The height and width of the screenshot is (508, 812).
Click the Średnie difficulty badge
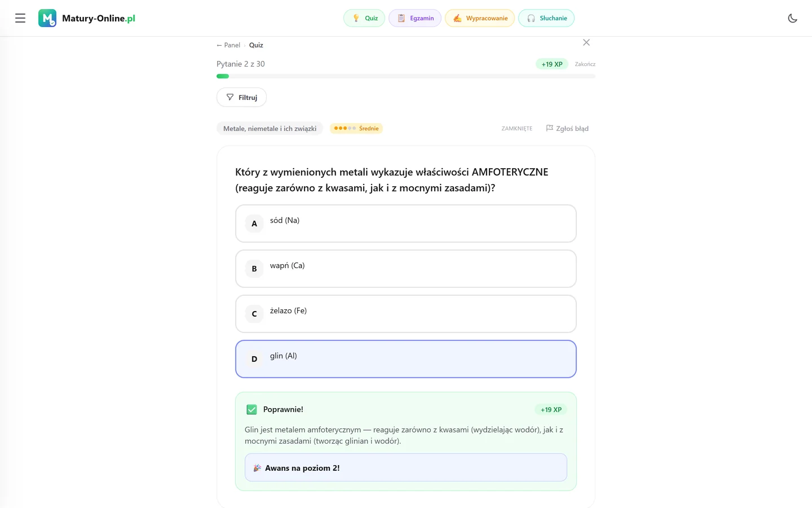pos(356,128)
